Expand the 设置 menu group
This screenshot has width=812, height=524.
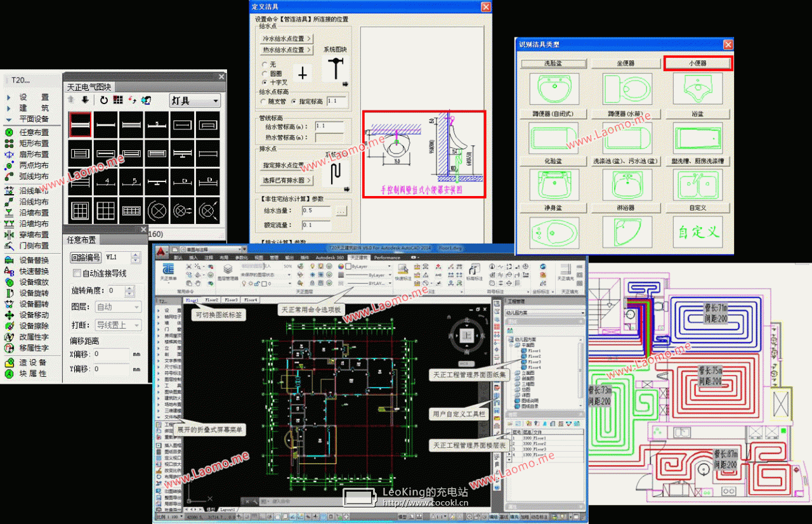point(8,98)
